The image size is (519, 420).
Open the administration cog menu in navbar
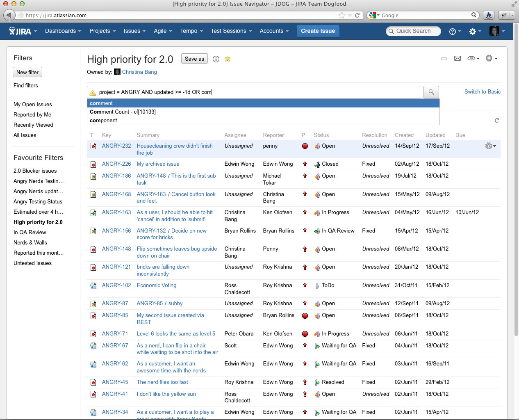point(475,32)
